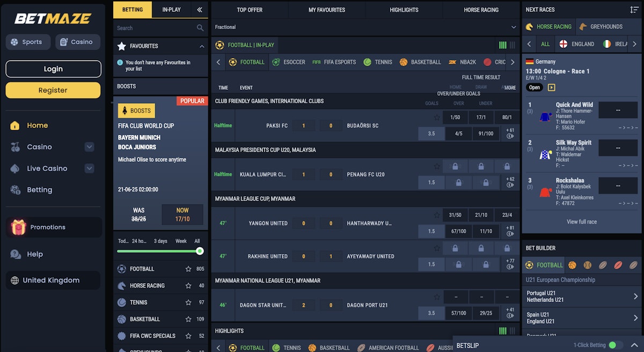This screenshot has height=352, width=644.
Task: Expand the Betslip panel
Action: [634, 345]
